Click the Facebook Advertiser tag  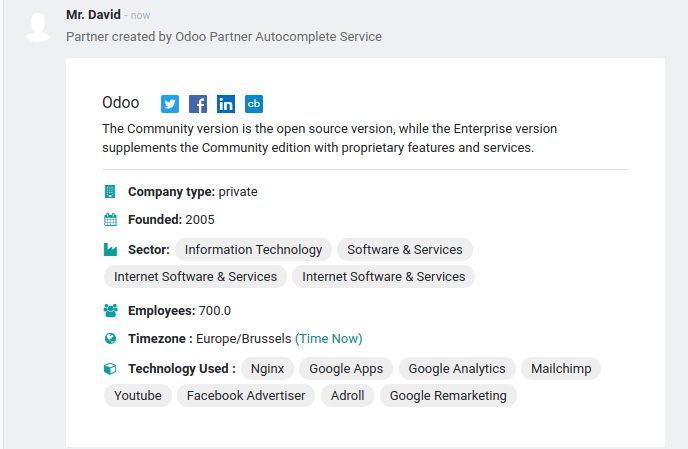click(x=246, y=395)
